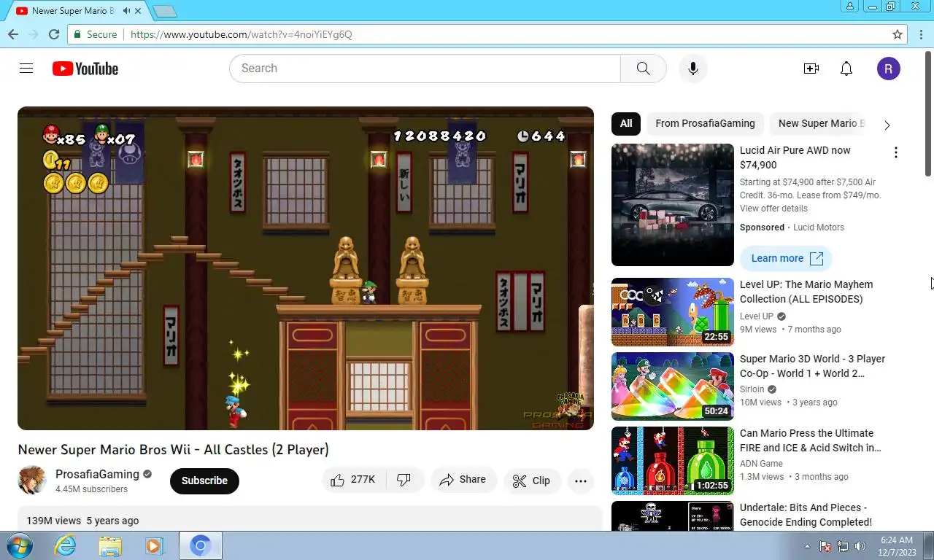The height and width of the screenshot is (560, 934).
Task: Open Windows Explorer folder in taskbar
Action: (110, 545)
